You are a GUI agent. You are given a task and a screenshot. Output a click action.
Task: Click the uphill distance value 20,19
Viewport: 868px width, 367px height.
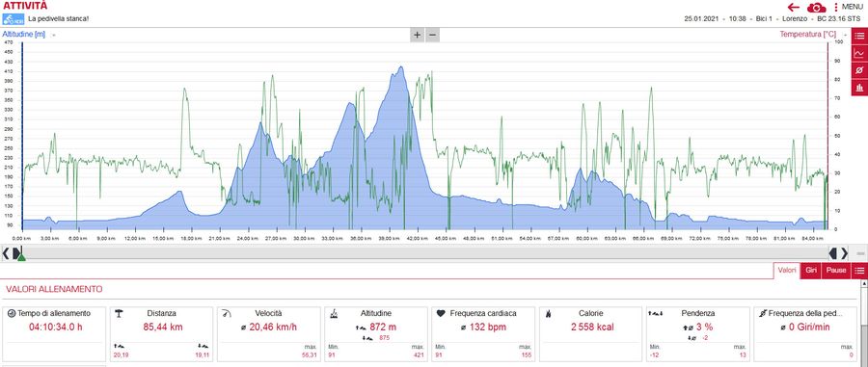121,354
